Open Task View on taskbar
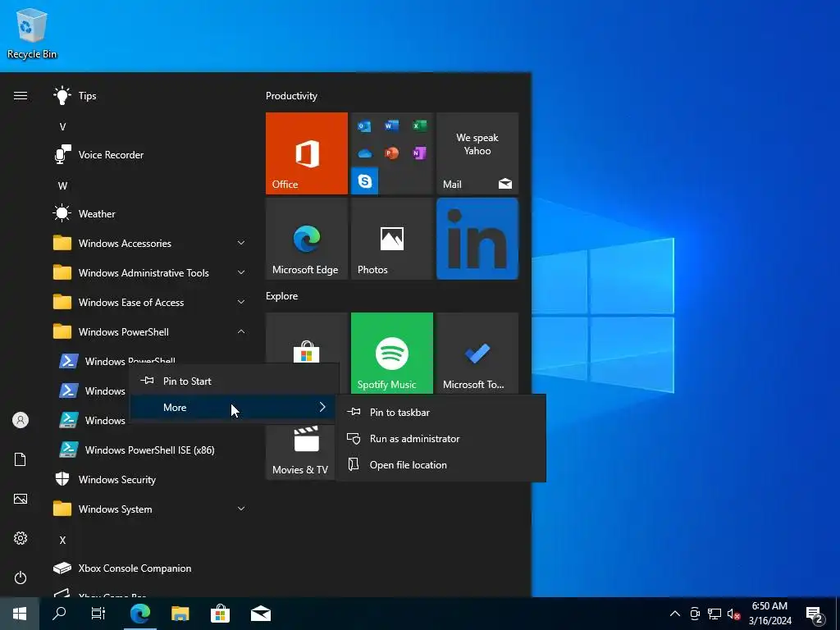 tap(98, 614)
